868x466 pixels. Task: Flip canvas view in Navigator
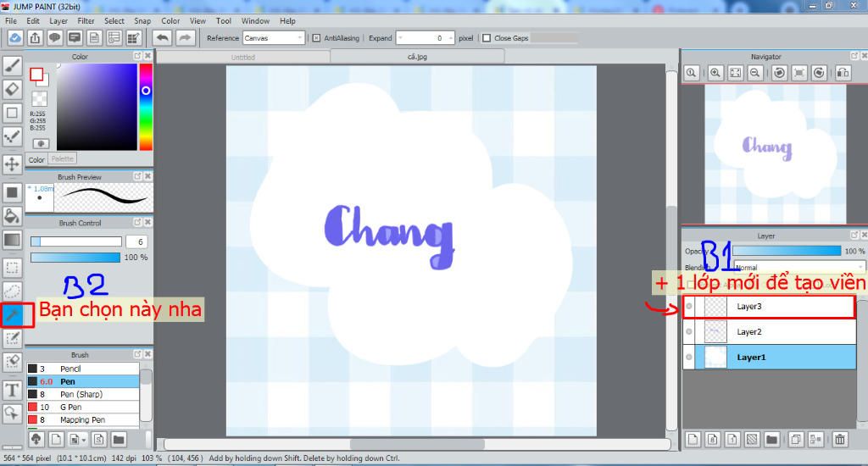pyautogui.click(x=843, y=73)
